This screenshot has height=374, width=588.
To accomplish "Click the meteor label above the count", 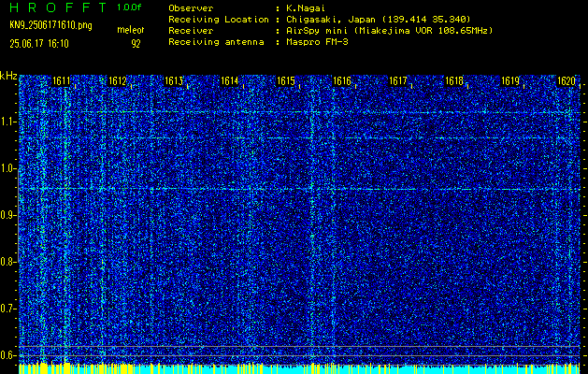I will [131, 30].
